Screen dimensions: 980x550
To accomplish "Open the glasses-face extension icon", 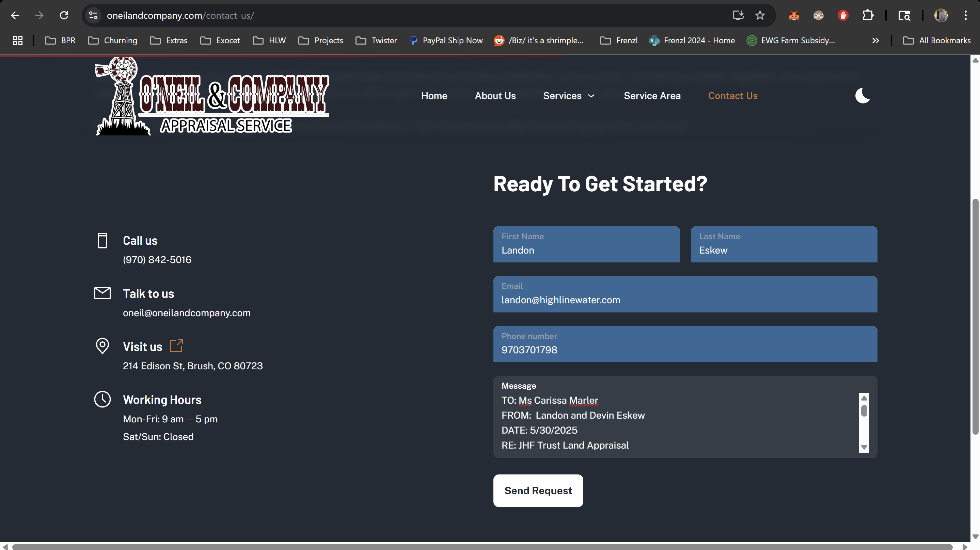I will (818, 15).
